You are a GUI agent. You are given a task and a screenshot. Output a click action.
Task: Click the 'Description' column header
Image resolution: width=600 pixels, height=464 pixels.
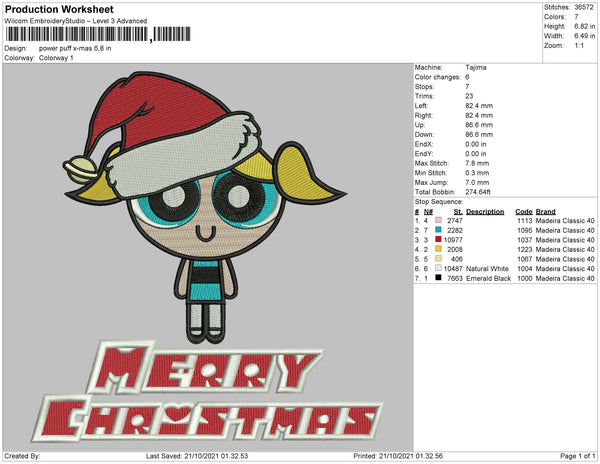[x=485, y=212]
